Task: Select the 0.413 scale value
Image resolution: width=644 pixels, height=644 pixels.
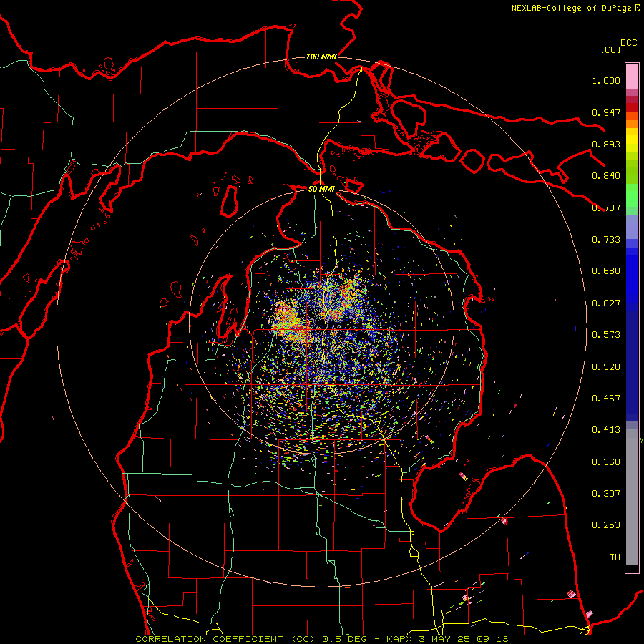Action: click(x=606, y=430)
